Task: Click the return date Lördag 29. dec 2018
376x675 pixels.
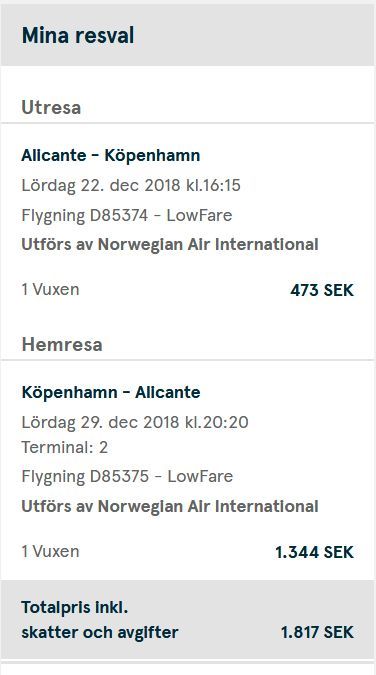Action: click(x=101, y=422)
